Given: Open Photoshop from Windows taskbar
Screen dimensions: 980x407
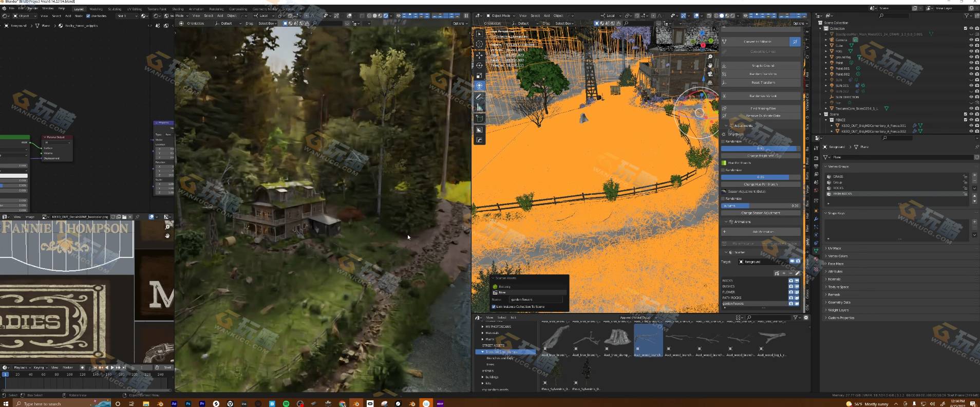Looking at the screenshot, I should (x=188, y=403).
